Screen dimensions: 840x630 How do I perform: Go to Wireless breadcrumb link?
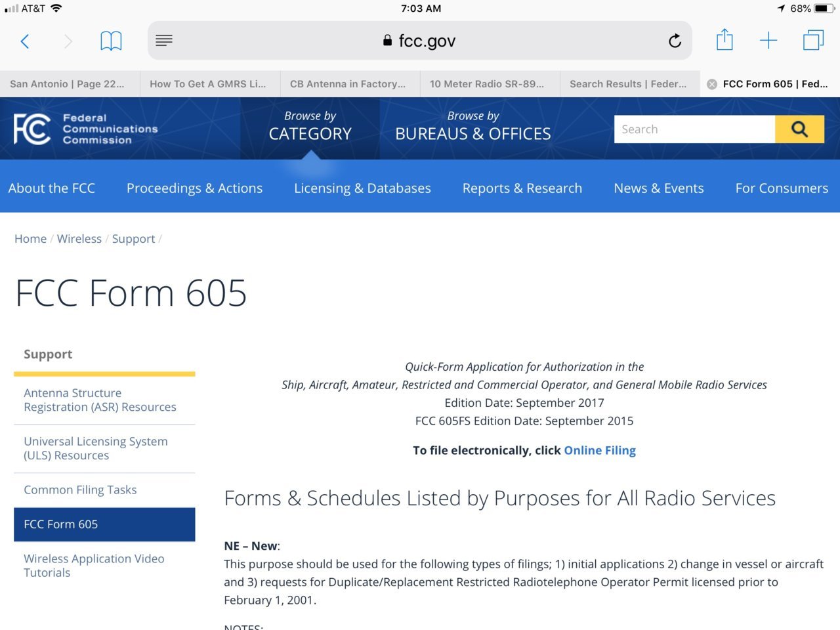pos(79,239)
